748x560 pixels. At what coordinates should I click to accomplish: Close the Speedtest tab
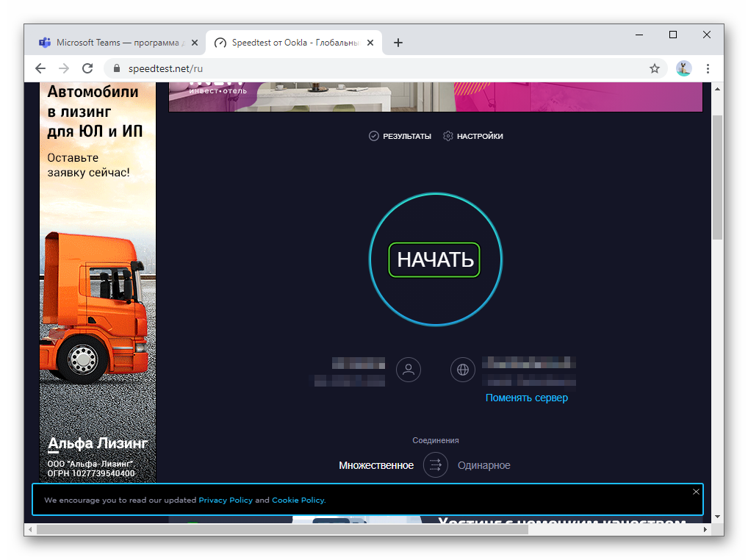pos(370,43)
